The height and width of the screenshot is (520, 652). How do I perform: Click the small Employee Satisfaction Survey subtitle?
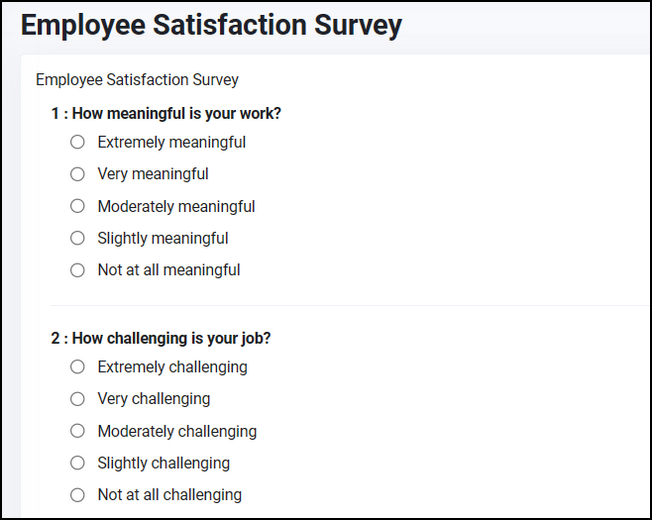pyautogui.click(x=137, y=79)
